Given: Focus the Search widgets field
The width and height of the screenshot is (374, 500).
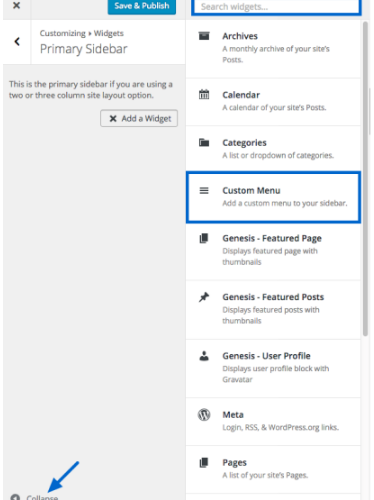Looking at the screenshot, I should tap(276, 7).
